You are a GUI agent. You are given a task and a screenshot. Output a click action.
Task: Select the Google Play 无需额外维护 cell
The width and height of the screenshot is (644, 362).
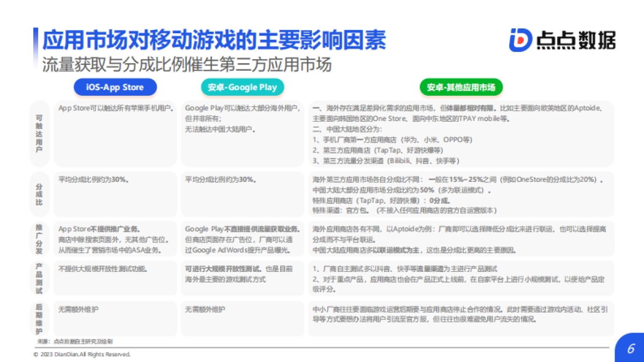[x=243, y=318]
